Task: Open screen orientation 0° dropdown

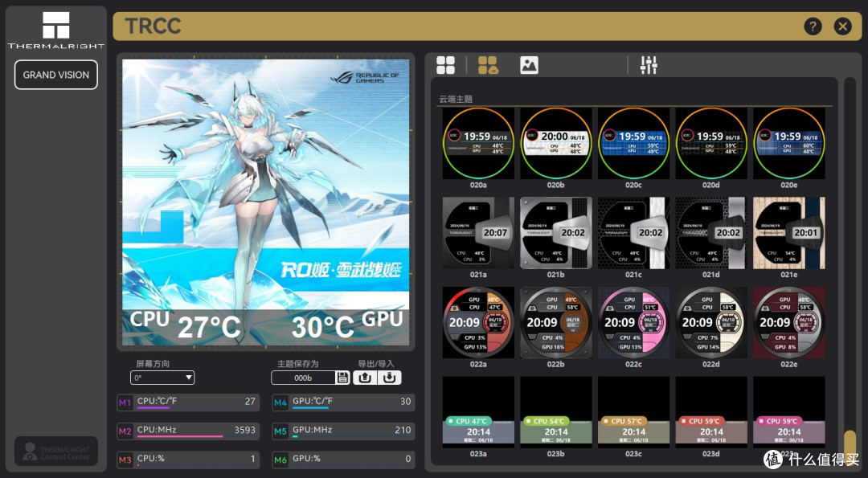Action: [x=162, y=378]
